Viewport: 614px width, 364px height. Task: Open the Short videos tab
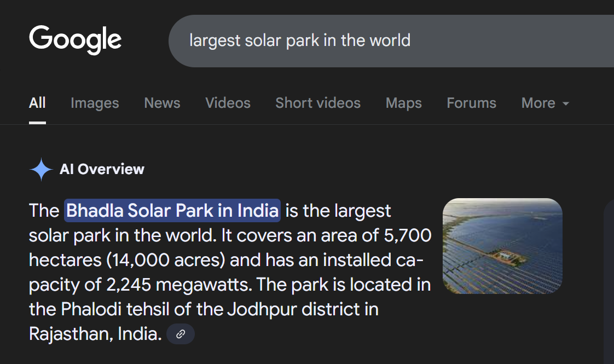pos(318,103)
